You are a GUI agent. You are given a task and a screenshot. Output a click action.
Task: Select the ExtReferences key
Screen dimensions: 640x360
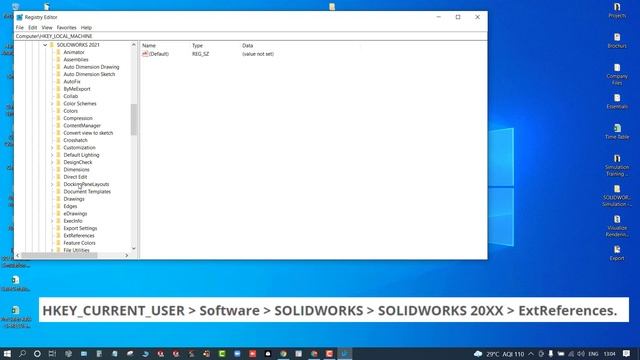click(x=79, y=236)
